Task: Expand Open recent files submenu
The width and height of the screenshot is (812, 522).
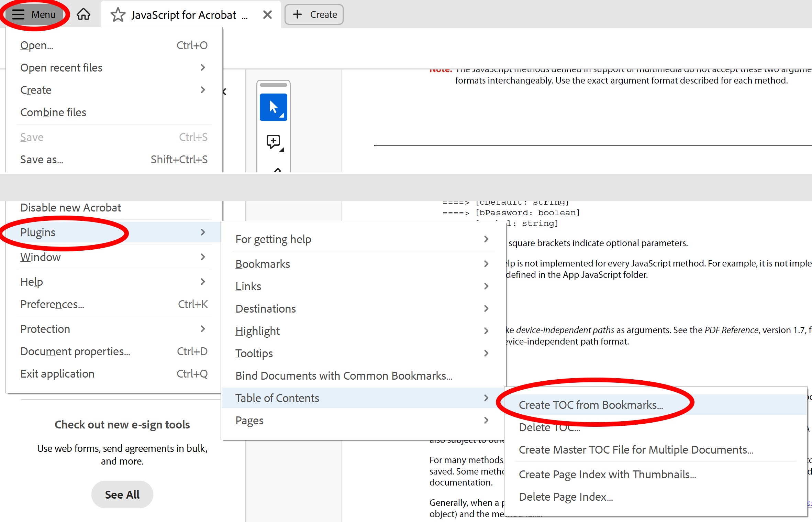Action: [x=114, y=67]
